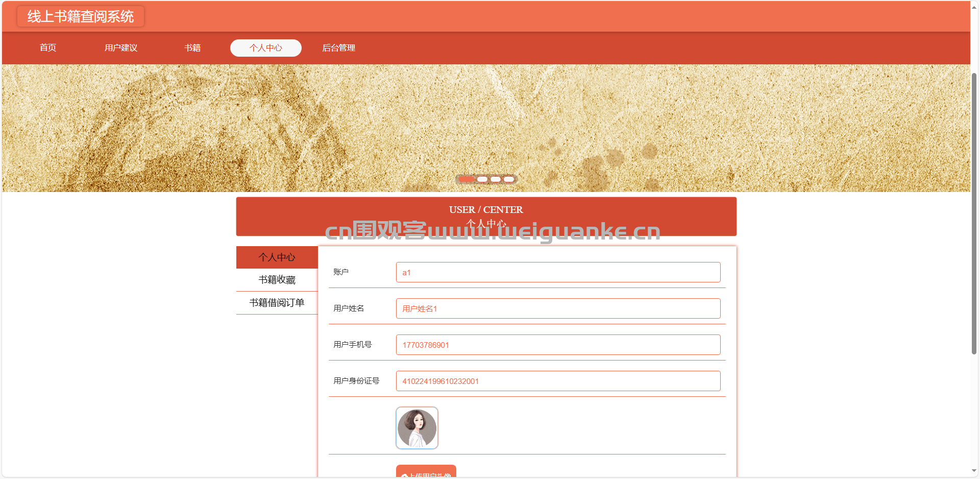Open the 书籍 navigation item
Viewport: 980px width, 479px height.
[x=192, y=47]
